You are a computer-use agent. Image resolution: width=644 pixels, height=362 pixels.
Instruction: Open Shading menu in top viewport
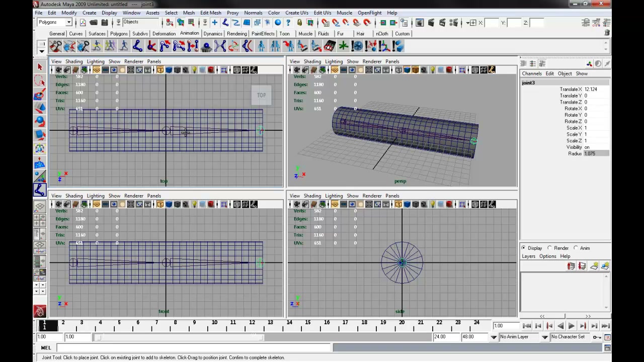[x=74, y=61]
